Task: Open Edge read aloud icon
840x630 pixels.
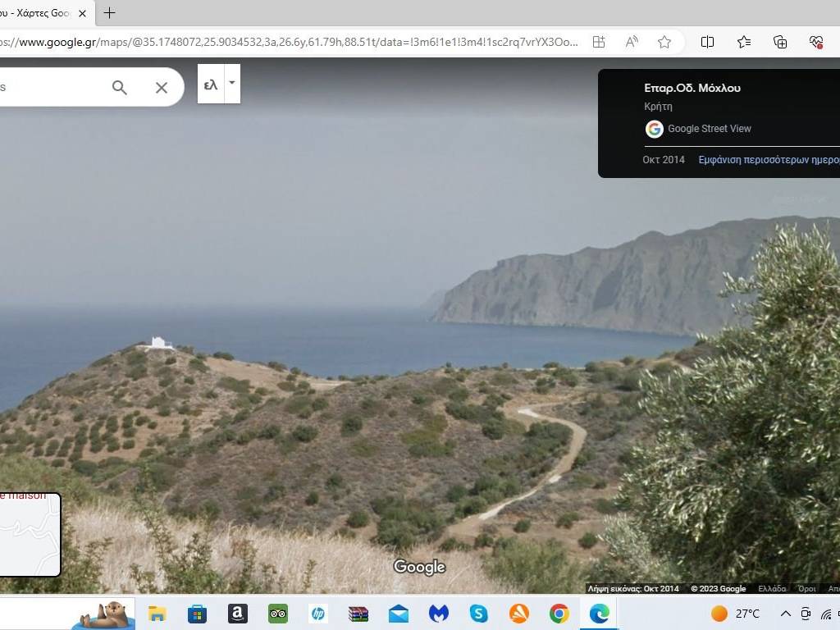Action: click(632, 42)
